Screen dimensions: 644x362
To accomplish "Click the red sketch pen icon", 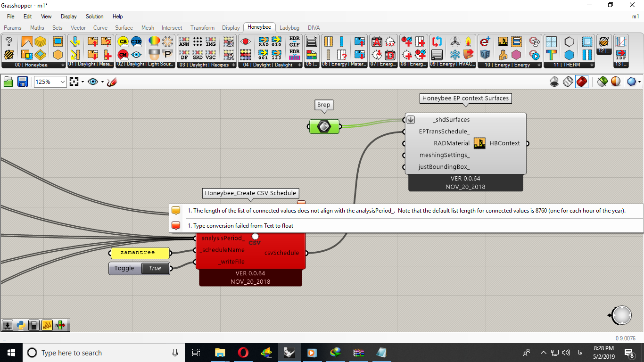I will pos(112,82).
